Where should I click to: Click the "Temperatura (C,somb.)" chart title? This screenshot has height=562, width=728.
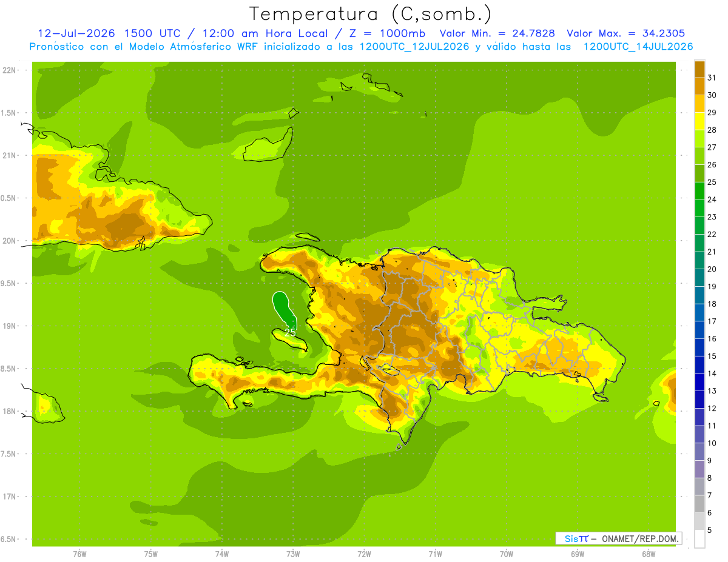[370, 14]
